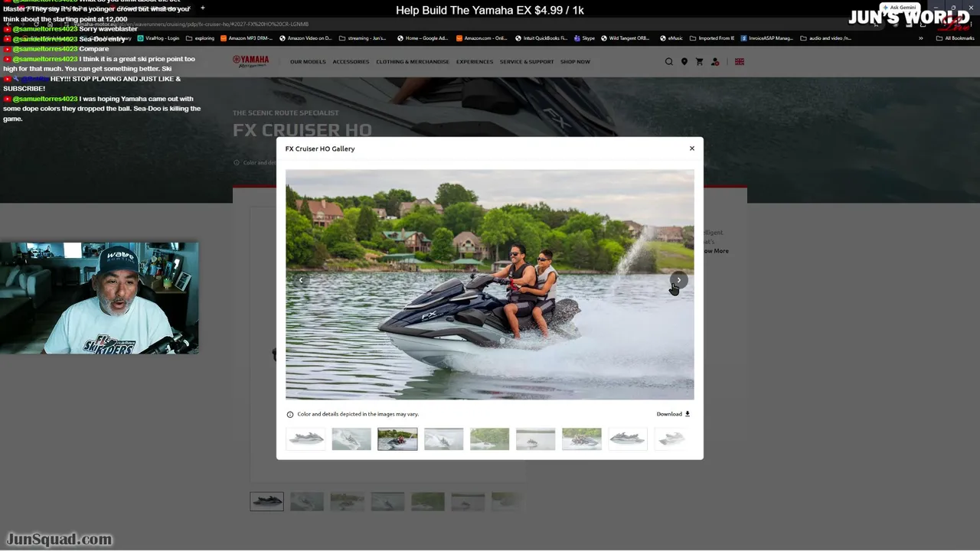Select the fourth thumbnail in the gallery dialog strip

pos(443,439)
